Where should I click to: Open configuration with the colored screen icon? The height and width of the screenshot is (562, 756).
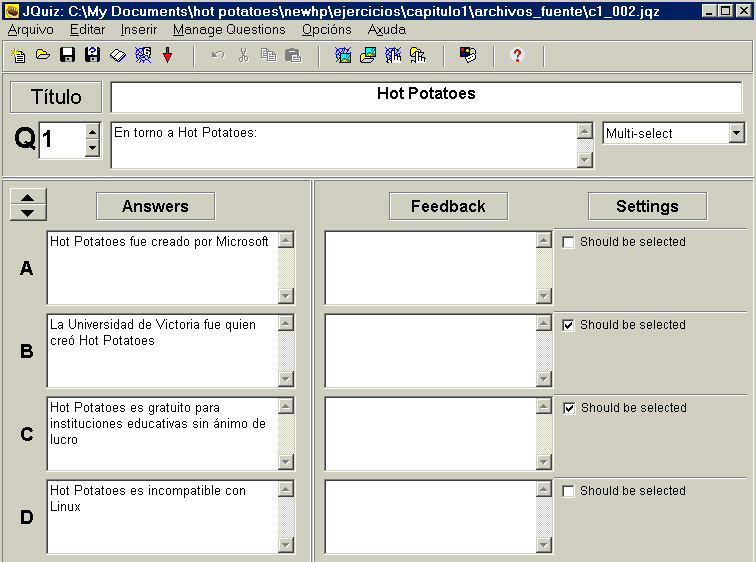pyautogui.click(x=468, y=56)
